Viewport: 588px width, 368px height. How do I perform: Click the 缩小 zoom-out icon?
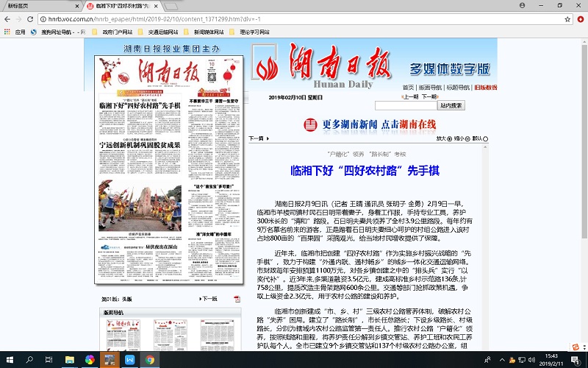point(467,139)
